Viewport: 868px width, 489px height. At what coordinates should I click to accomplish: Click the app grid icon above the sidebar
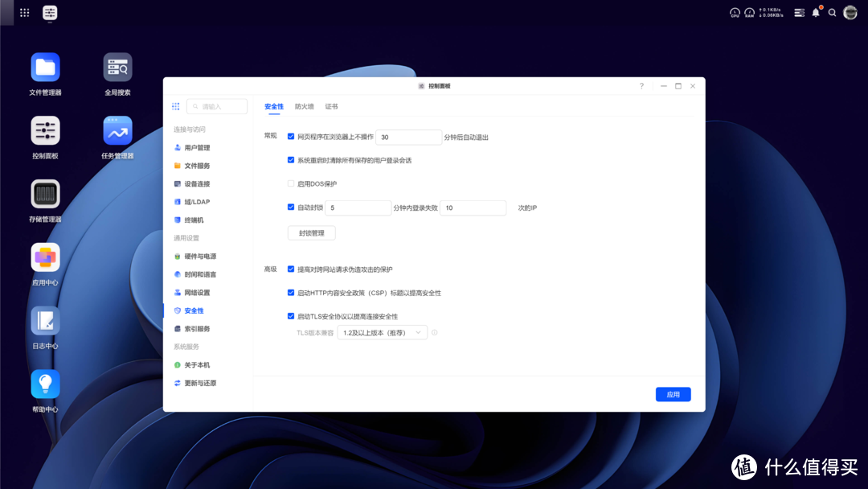(175, 106)
